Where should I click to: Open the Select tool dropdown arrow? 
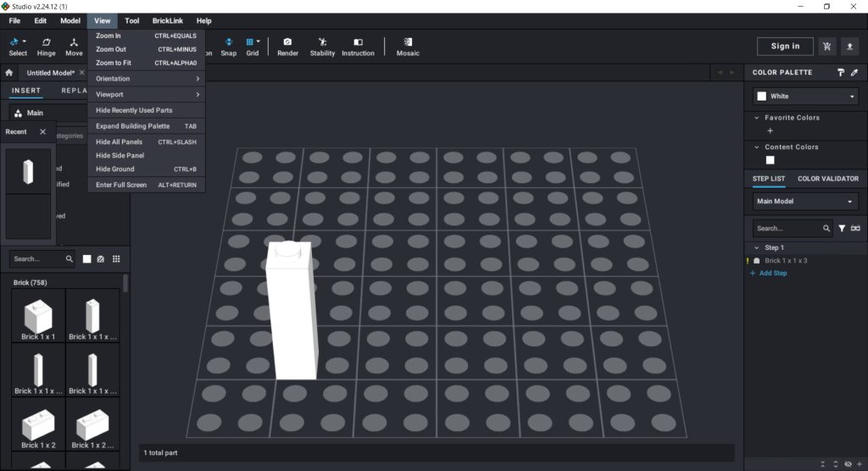[25, 42]
